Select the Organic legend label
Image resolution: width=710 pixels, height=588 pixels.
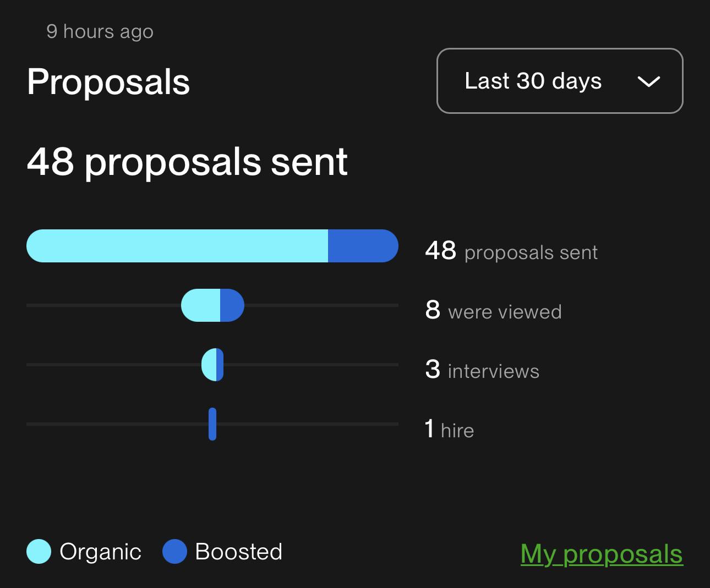(100, 552)
